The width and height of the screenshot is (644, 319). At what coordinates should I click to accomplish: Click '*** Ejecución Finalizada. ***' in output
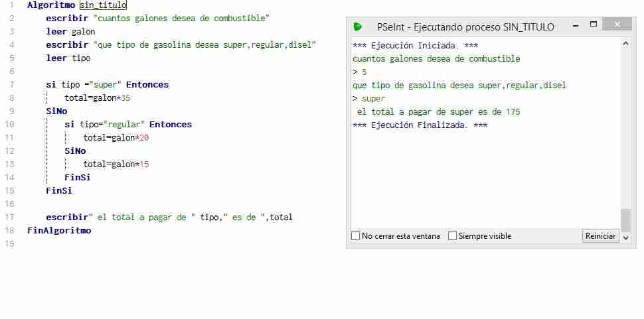pos(420,125)
